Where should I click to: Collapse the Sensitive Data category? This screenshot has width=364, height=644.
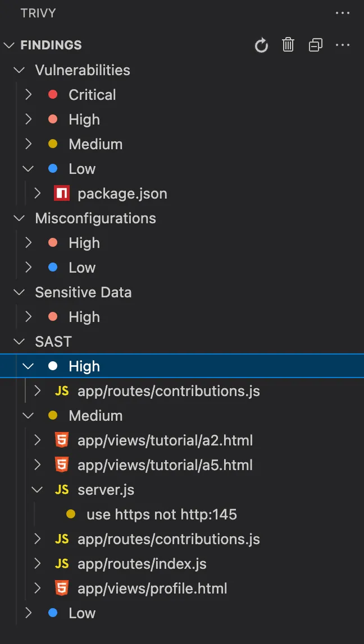click(20, 292)
